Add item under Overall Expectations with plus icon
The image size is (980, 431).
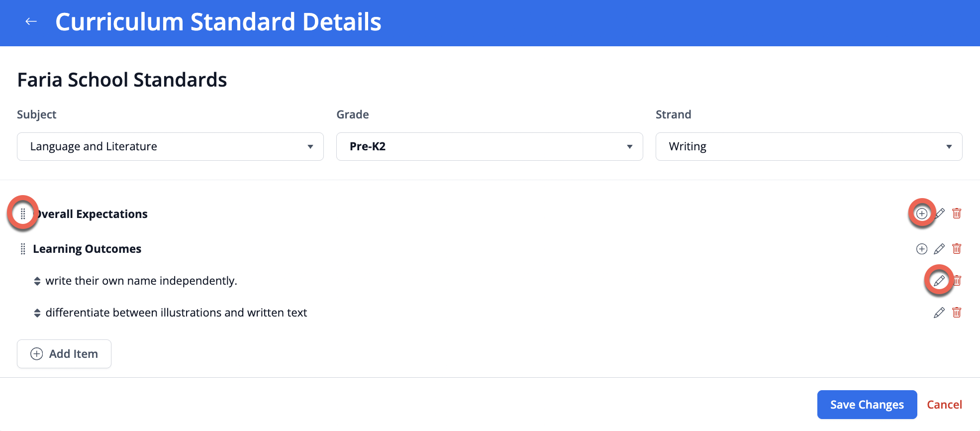(x=921, y=214)
